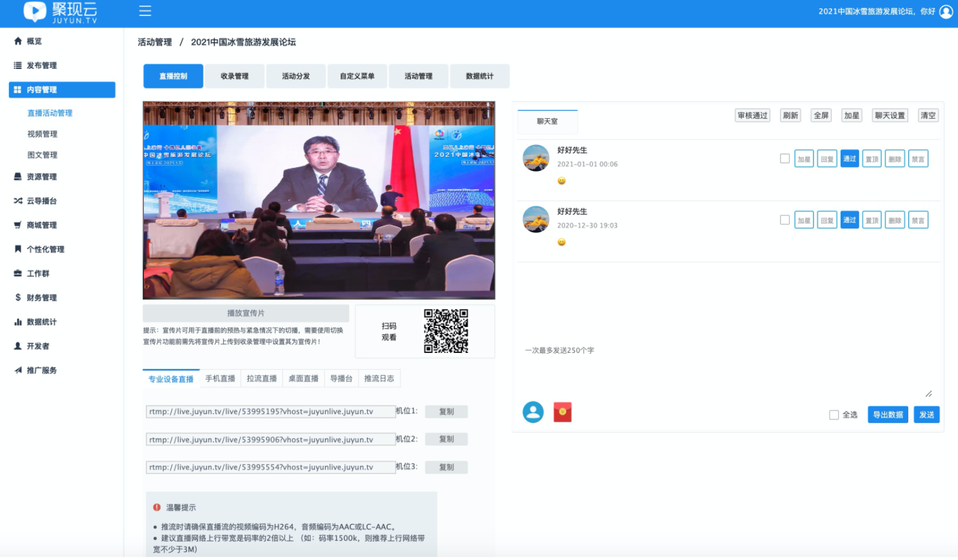Check the second chat message checkbox
This screenshot has height=560, width=958.
click(784, 220)
